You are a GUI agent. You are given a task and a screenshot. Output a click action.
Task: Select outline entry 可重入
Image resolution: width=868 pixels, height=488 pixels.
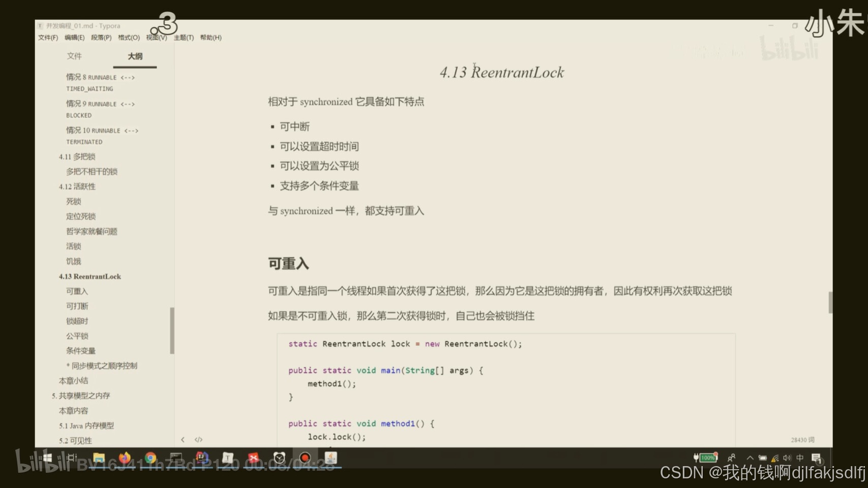pos(77,291)
